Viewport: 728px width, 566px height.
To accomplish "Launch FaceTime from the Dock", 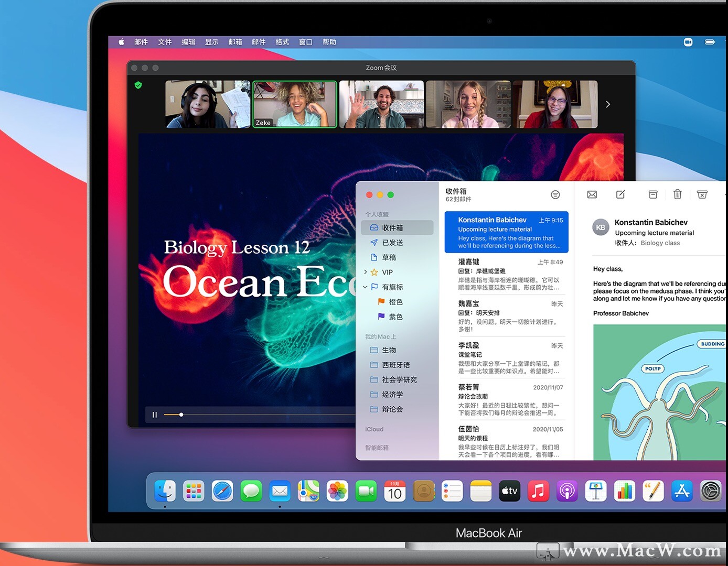I will click(366, 491).
